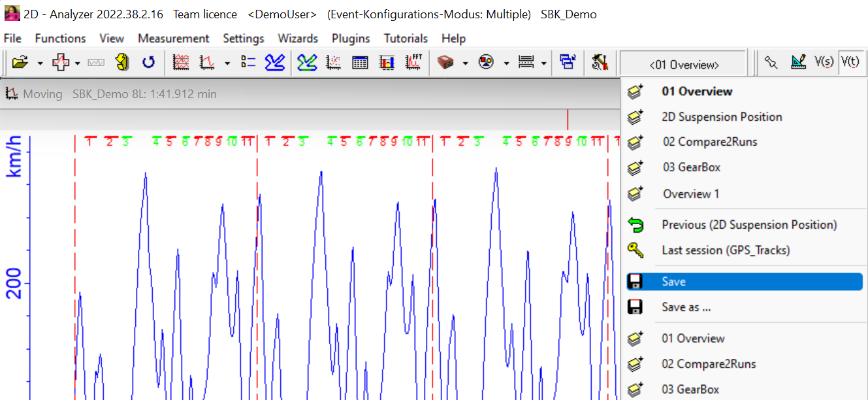The height and width of the screenshot is (400, 868).
Task: Open the FFT analysis tool
Action: (x=413, y=63)
